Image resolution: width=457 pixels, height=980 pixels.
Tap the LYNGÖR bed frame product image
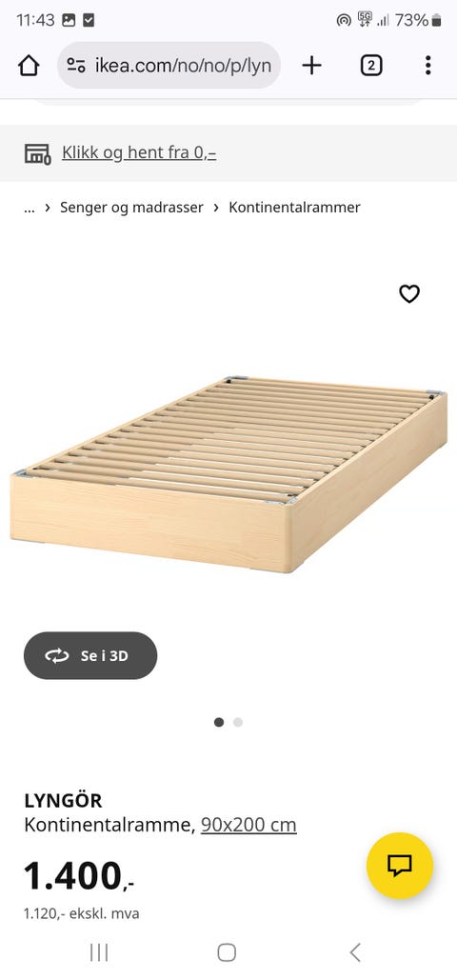click(228, 473)
